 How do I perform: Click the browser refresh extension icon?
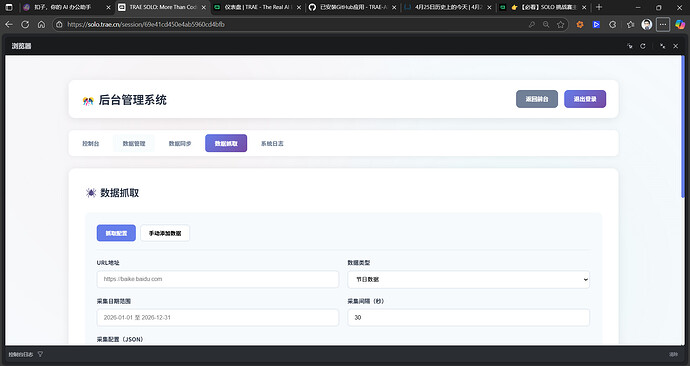613,25
